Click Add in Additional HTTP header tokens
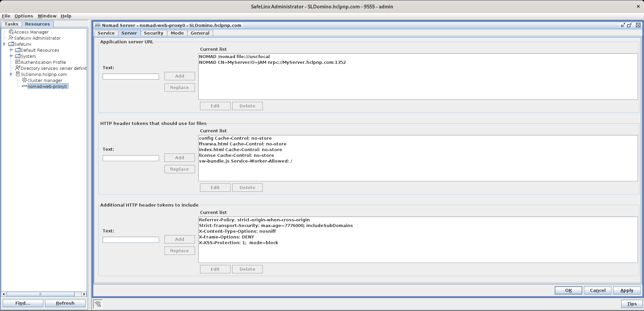The height and width of the screenshot is (311, 644). tap(180, 239)
